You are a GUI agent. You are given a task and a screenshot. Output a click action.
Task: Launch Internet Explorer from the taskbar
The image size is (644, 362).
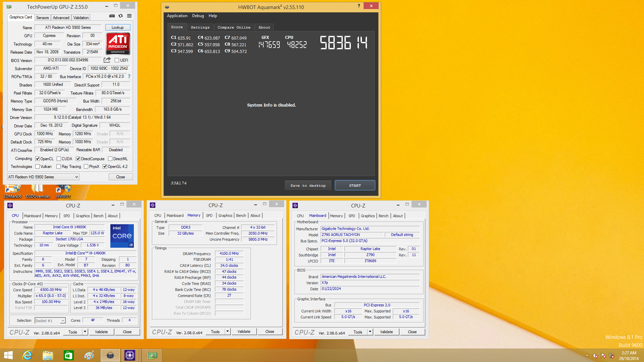coord(27,355)
